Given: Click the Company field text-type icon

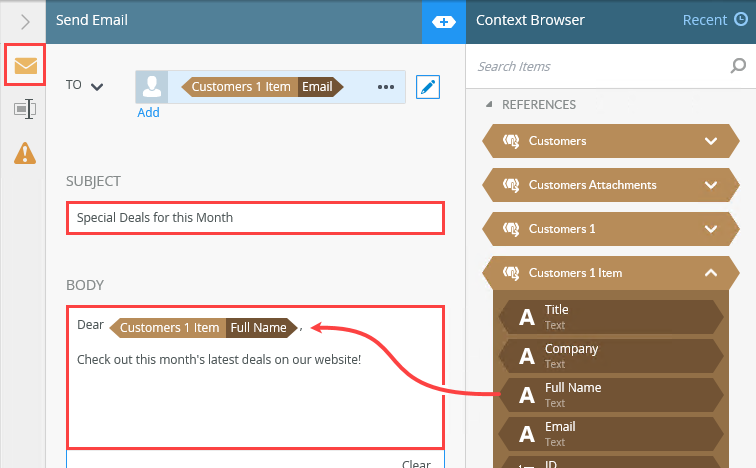Looking at the screenshot, I should (x=526, y=356).
